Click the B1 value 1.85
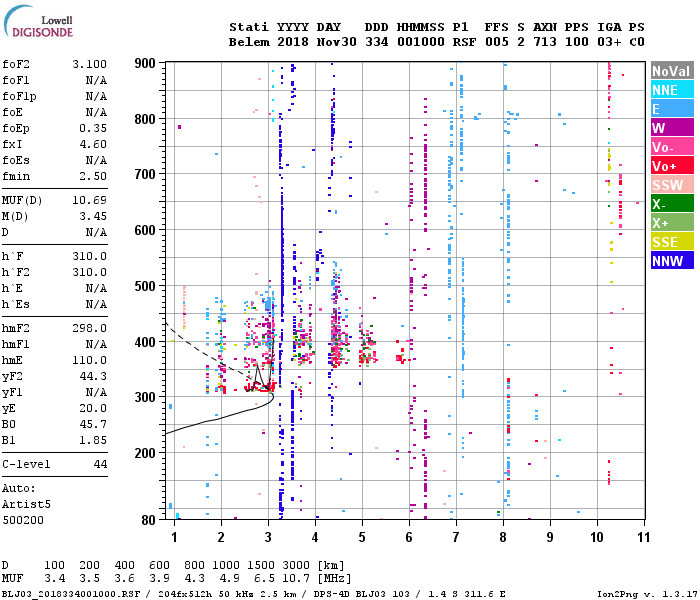 coord(93,441)
